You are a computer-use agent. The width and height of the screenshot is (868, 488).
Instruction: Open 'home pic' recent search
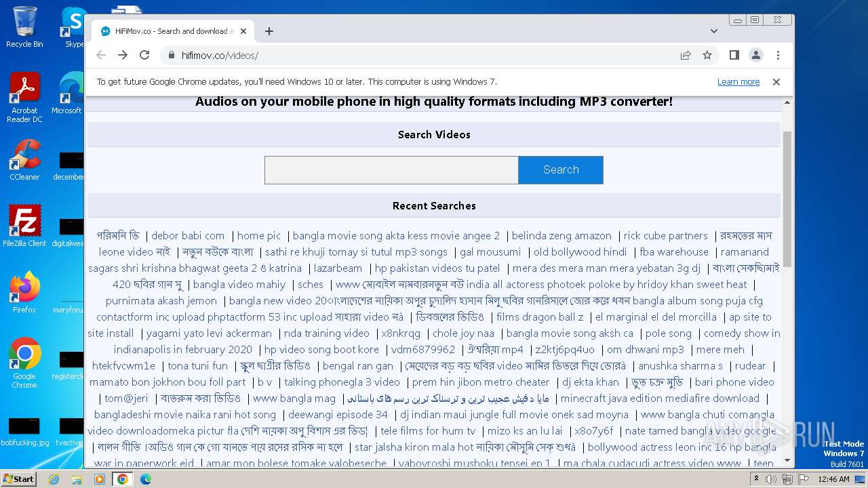click(x=259, y=236)
